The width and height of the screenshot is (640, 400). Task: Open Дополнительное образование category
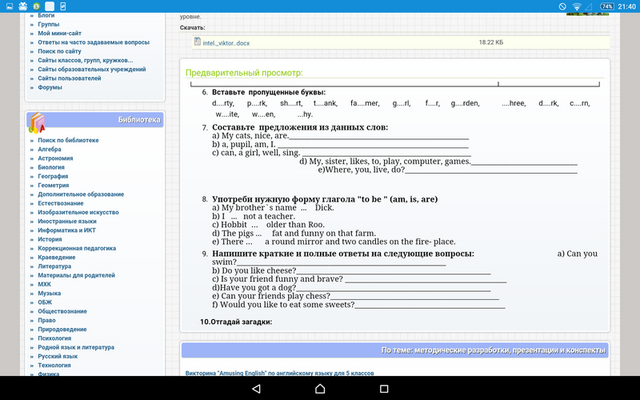pos(81,194)
